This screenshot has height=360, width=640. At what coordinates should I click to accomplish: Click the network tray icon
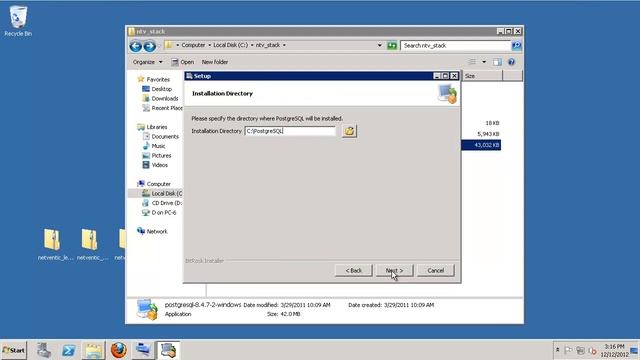click(x=580, y=350)
